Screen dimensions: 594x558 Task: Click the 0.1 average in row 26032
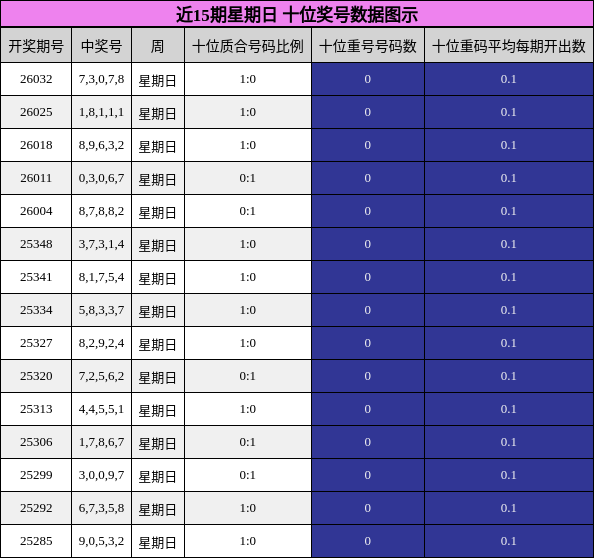click(x=508, y=79)
